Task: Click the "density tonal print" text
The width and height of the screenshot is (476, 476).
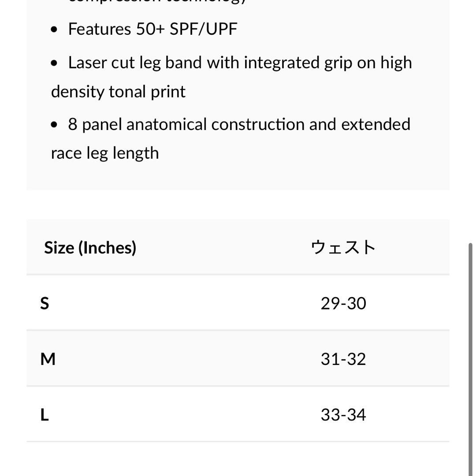Action: tap(118, 92)
